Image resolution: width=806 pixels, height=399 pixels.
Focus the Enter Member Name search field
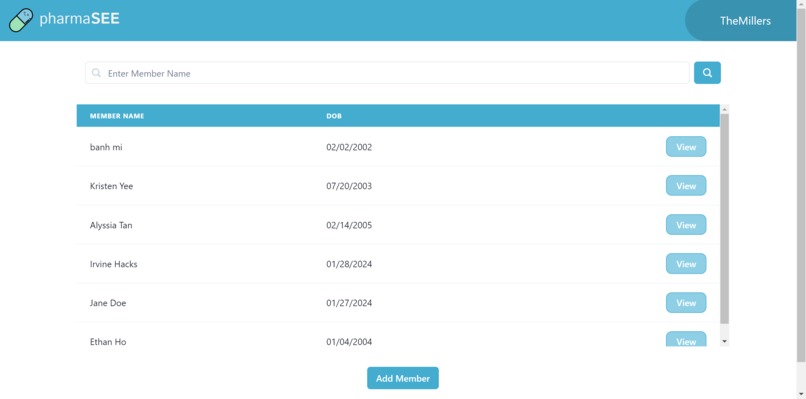tap(387, 73)
